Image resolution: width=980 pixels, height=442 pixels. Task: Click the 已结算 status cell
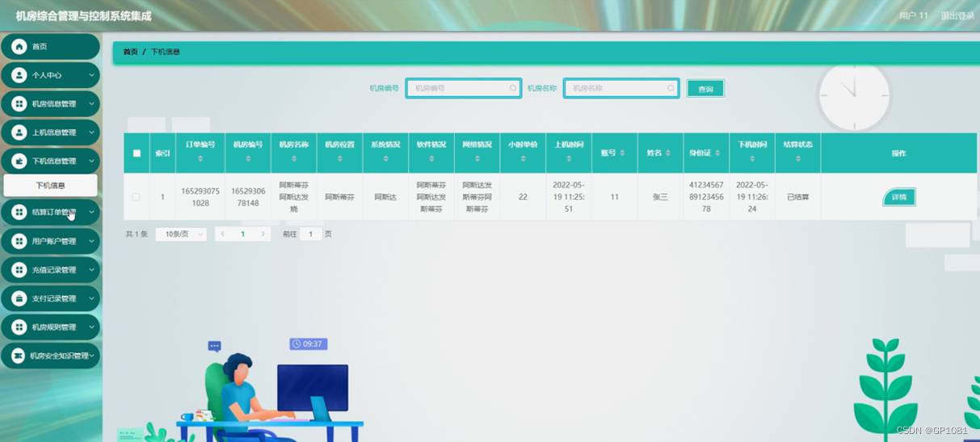798,197
